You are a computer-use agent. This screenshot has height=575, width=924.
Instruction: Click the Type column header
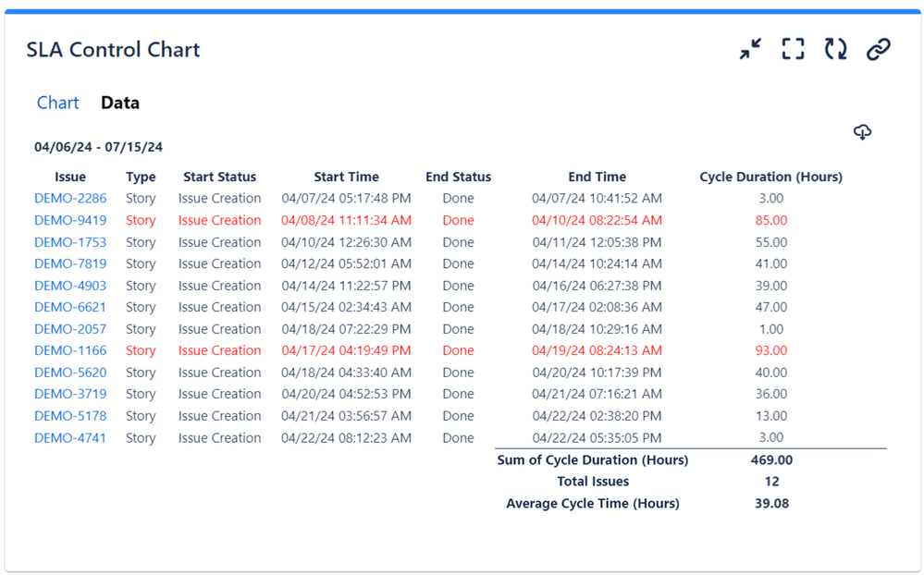click(x=141, y=177)
